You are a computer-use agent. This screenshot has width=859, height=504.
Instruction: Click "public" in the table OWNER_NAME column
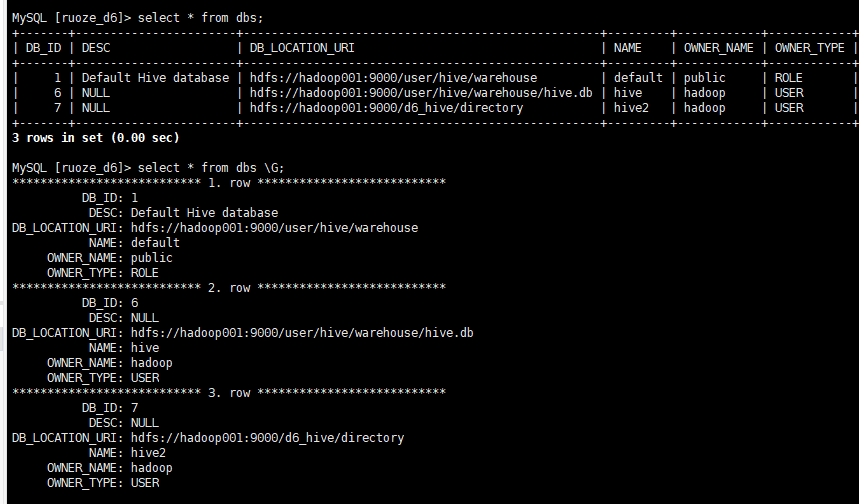point(705,77)
